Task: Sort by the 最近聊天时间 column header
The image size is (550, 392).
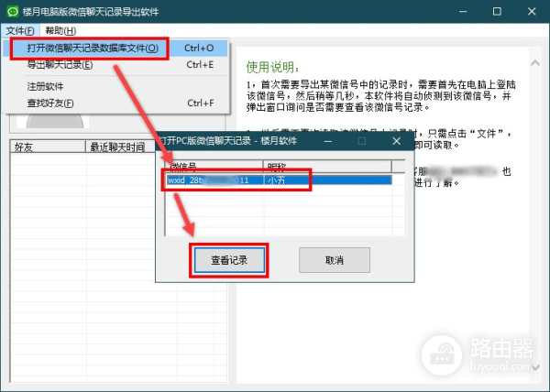Action: (x=120, y=147)
